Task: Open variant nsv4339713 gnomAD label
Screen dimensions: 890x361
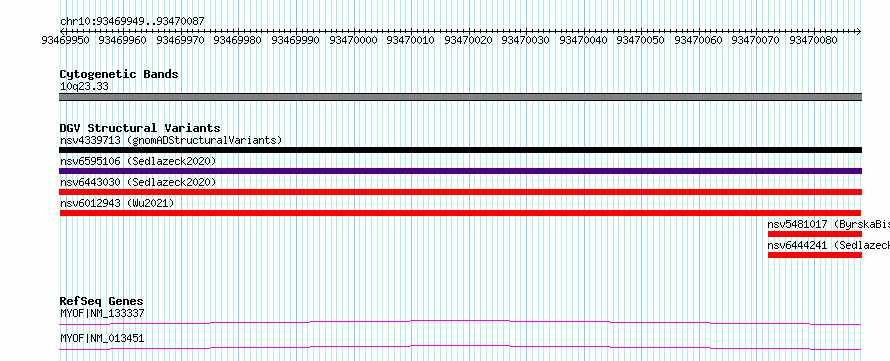Action: pyautogui.click(x=171, y=140)
